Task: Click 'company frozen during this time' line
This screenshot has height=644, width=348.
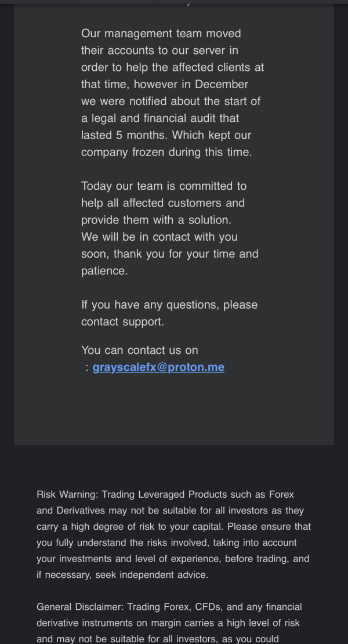Action: tap(166, 153)
